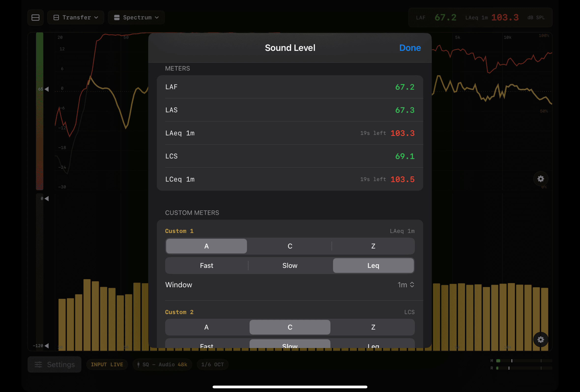The height and width of the screenshot is (392, 580).
Task: Click the 0 marker arrow on spectrum scale
Action: tap(47, 199)
